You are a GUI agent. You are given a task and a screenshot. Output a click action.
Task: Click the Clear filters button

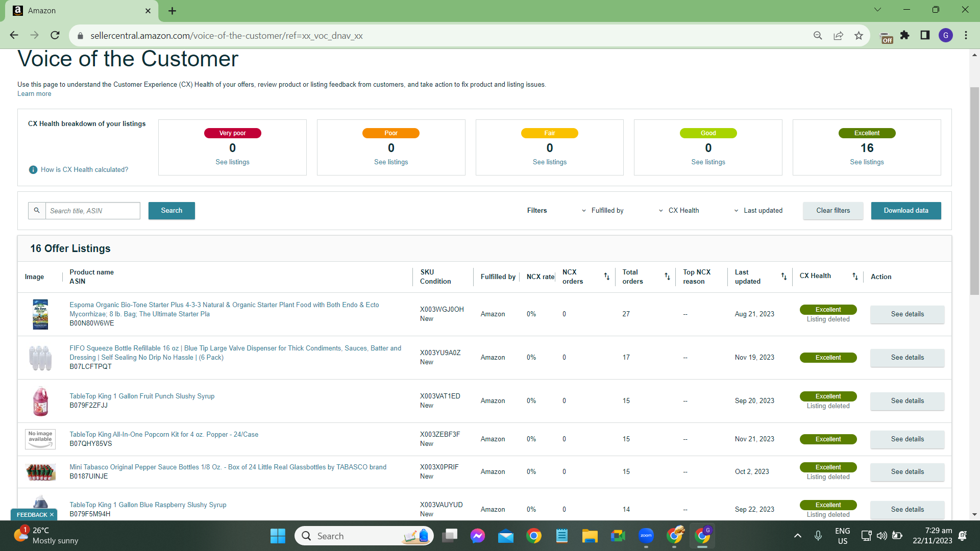[x=833, y=211]
